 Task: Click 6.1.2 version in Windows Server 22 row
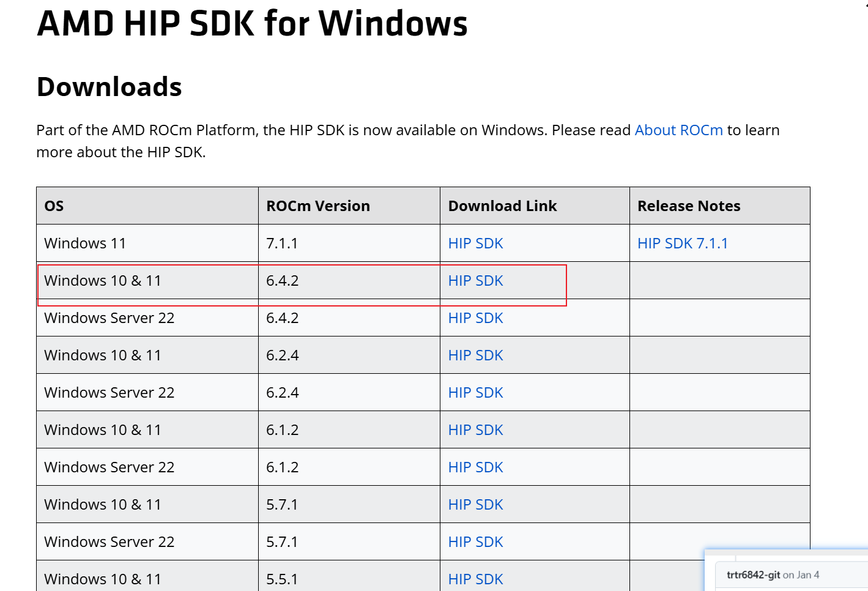click(x=283, y=467)
